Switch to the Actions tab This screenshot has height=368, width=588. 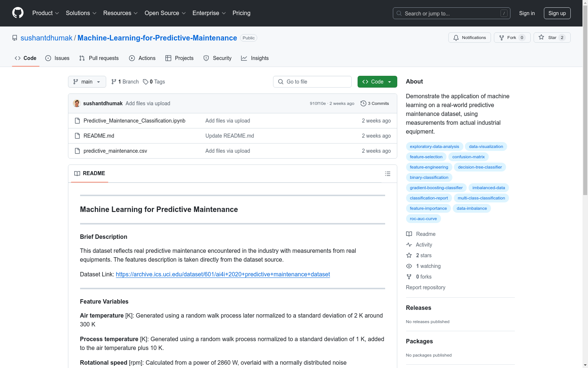point(142,58)
